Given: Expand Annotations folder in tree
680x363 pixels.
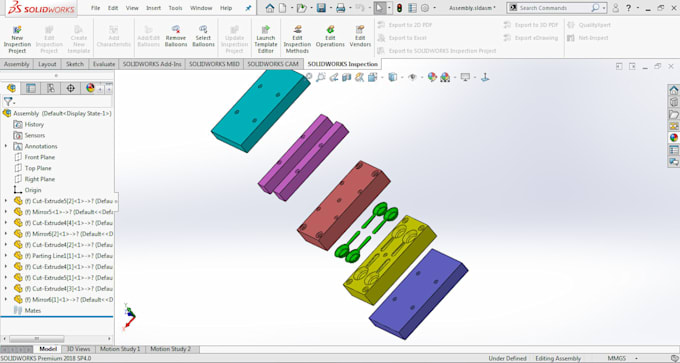Looking at the screenshot, I should (x=6, y=146).
